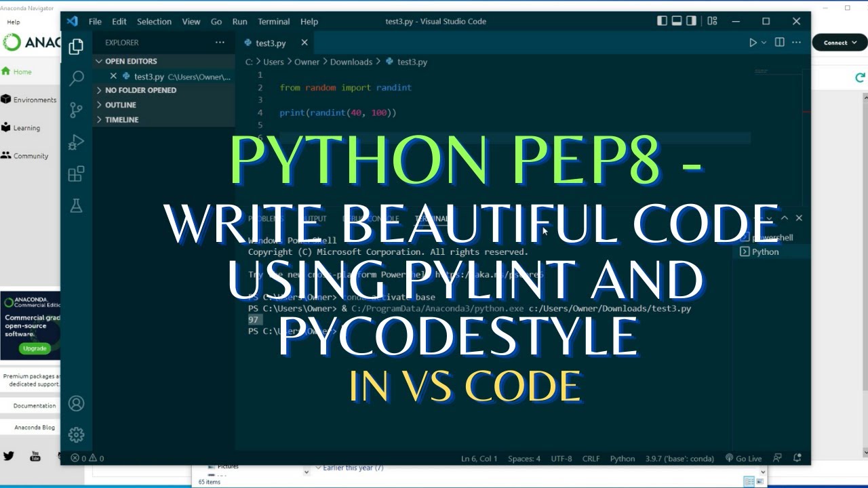
Task: Open the Testing flask view
Action: point(76,205)
